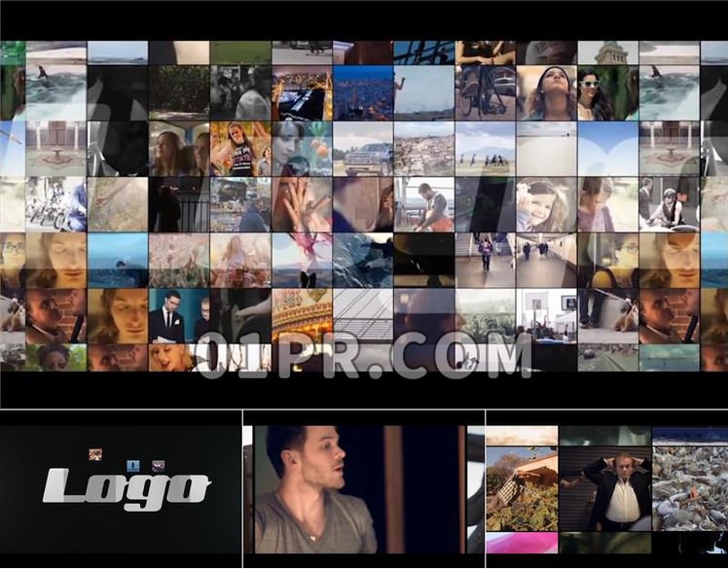Click the man in apron working tile
The image size is (728, 569).
(424, 204)
